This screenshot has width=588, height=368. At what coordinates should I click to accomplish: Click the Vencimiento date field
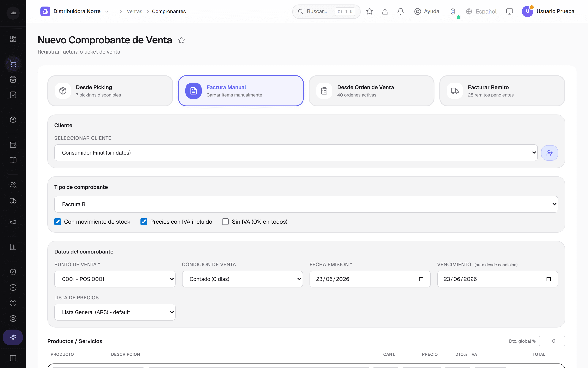497,279
